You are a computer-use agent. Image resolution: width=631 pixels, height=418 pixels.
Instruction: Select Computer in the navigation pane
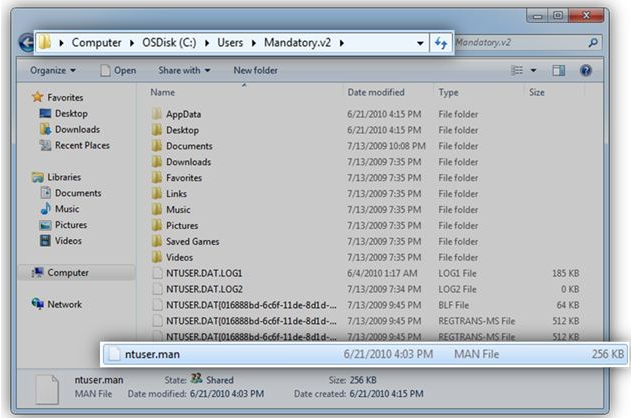pos(68,272)
